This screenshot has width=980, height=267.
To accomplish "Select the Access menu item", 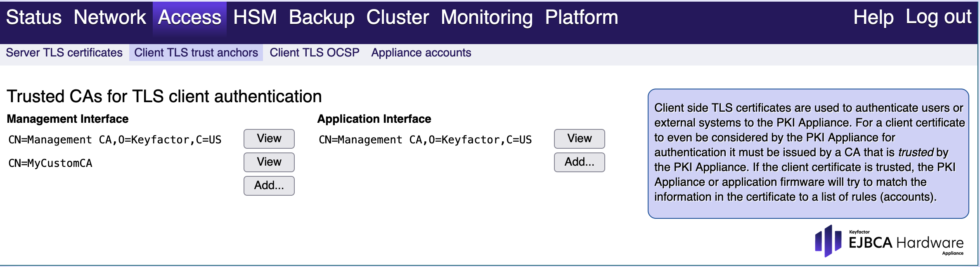I will coord(189,17).
